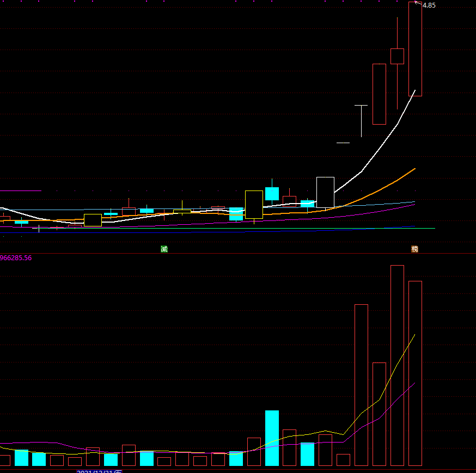The width and height of the screenshot is (476, 473).
Task: Select the latest candlestick labeled 4.85
Action: tap(415, 49)
